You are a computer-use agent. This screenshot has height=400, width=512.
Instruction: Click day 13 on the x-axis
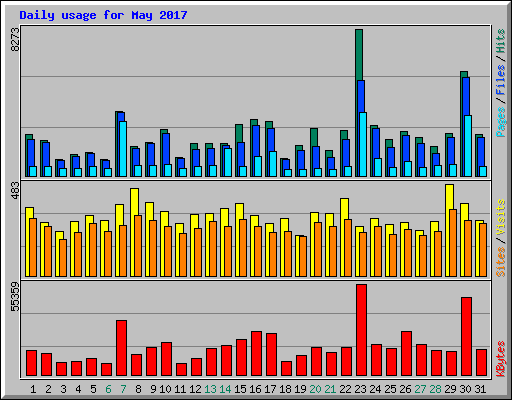coord(210,389)
